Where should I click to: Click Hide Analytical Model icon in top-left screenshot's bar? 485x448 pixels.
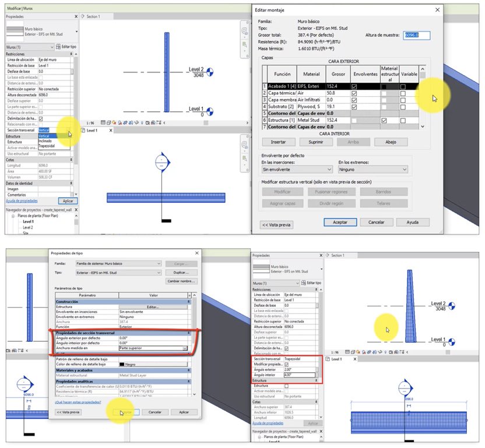pos(153,123)
